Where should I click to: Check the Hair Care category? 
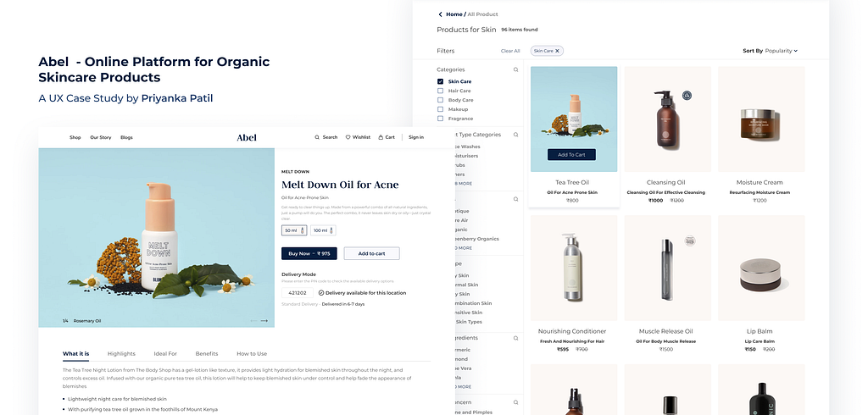441,91
